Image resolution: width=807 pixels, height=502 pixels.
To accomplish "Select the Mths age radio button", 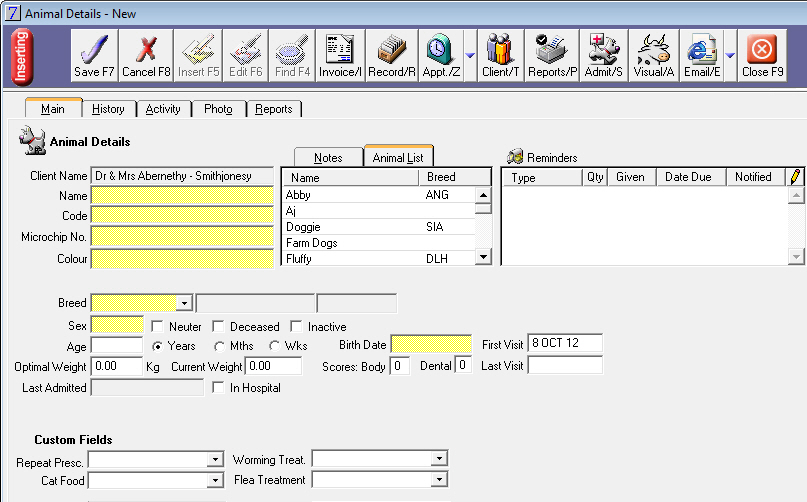I will (219, 346).
